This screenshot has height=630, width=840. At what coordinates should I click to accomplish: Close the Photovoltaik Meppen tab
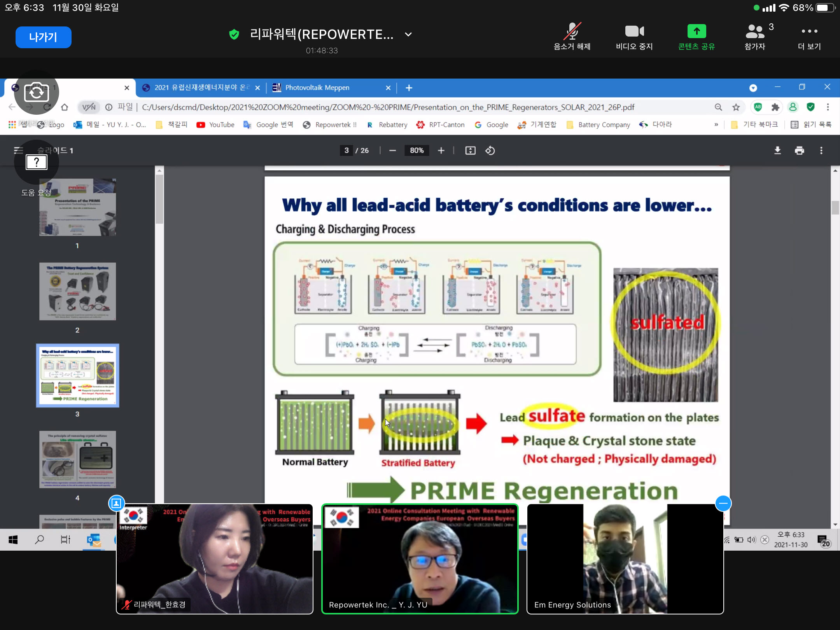[x=388, y=88]
